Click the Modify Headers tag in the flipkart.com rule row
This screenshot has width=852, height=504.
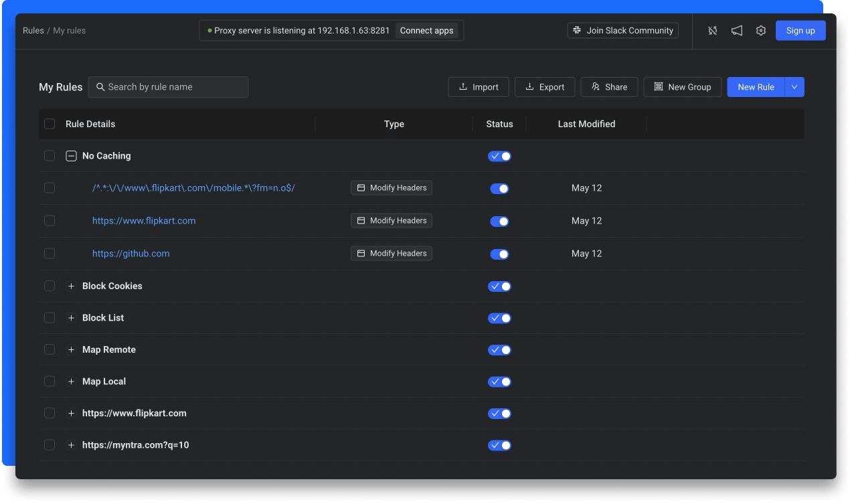[392, 221]
